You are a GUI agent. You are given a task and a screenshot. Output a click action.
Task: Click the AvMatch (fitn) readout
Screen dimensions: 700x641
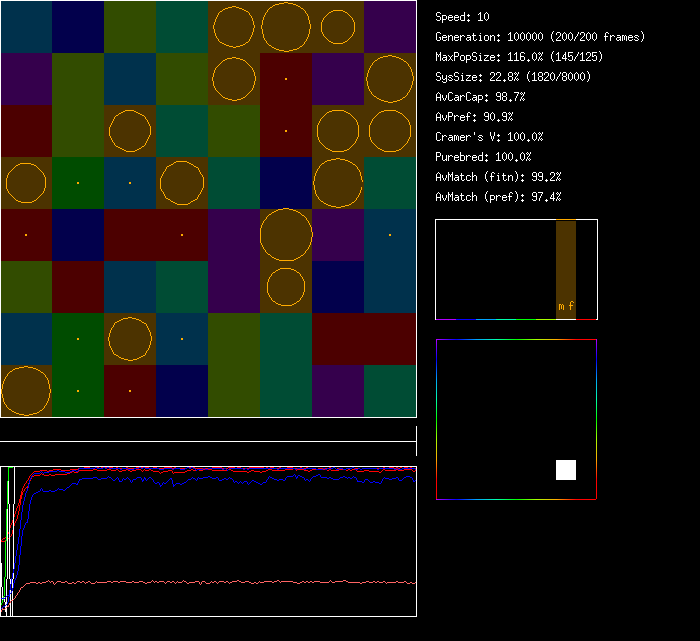(x=498, y=177)
